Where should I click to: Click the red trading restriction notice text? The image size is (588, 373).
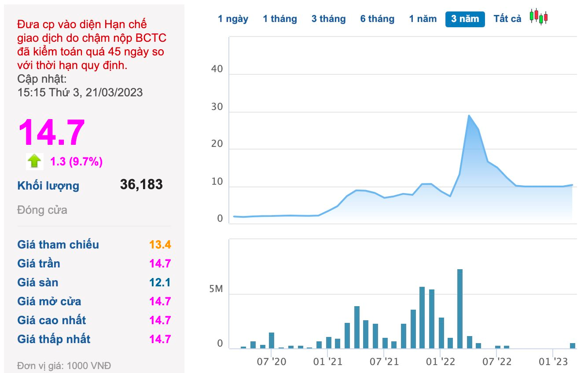[x=92, y=44]
